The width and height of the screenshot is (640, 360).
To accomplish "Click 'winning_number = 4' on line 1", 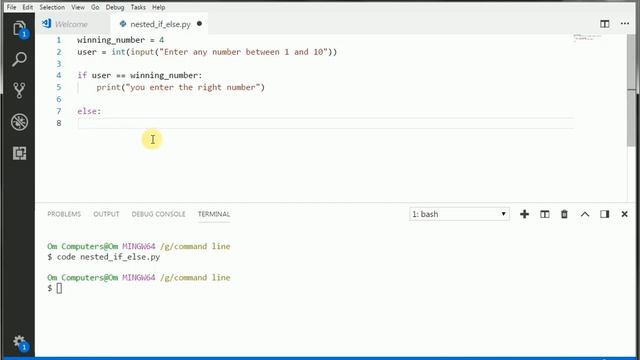I will [x=120, y=40].
